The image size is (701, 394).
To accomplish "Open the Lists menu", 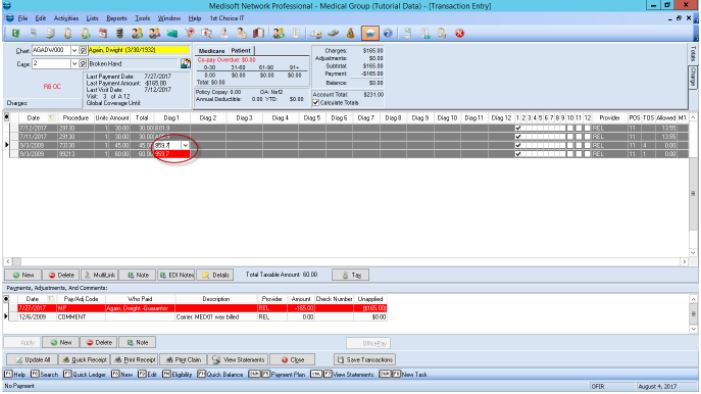I will (x=92, y=18).
